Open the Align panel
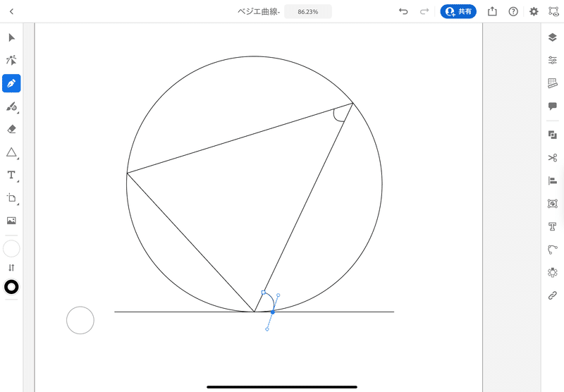564x392 pixels. coord(553,180)
